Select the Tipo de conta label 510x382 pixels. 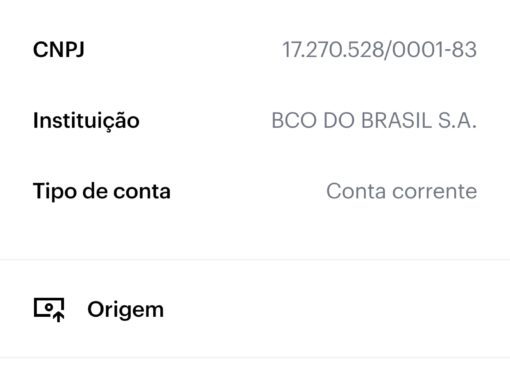point(102,191)
